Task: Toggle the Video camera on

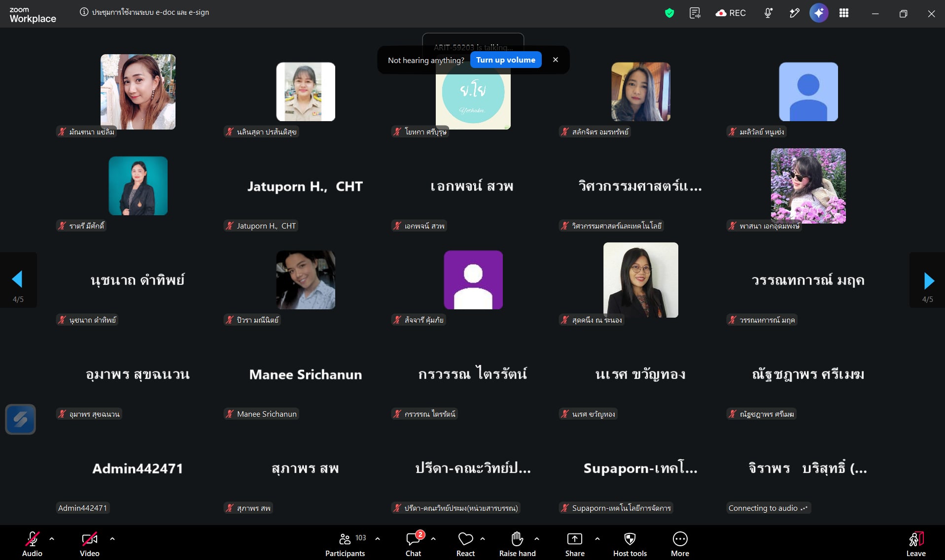Action: (x=90, y=544)
